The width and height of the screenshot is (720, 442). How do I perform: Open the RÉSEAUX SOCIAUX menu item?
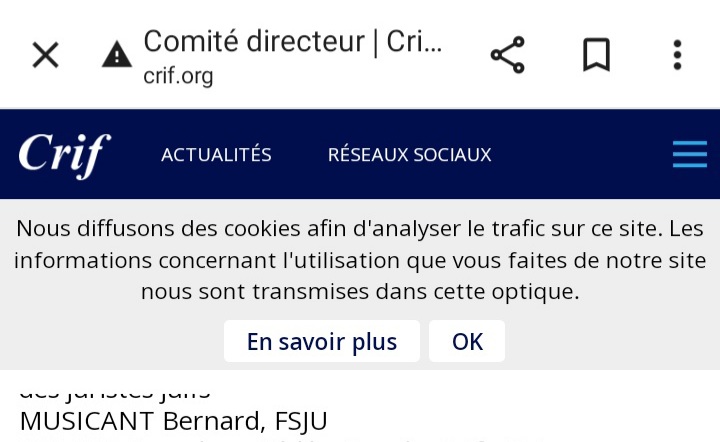tap(409, 155)
